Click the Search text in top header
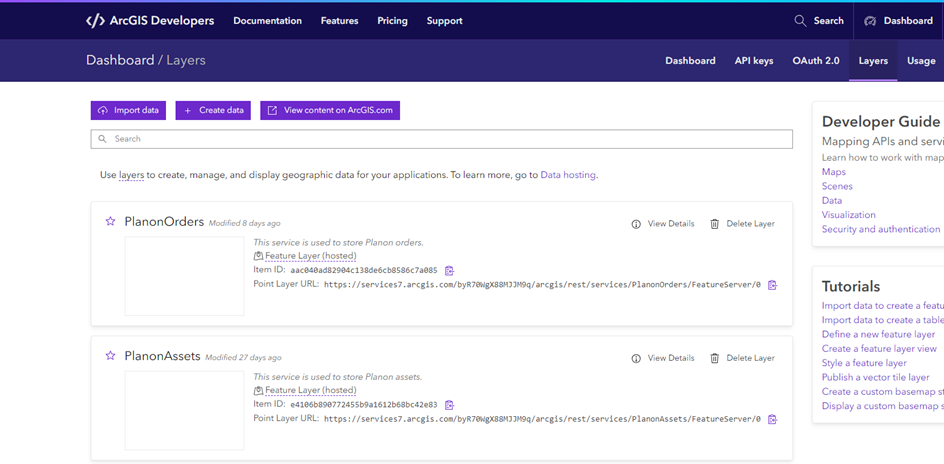This screenshot has width=944, height=464. pos(829,21)
